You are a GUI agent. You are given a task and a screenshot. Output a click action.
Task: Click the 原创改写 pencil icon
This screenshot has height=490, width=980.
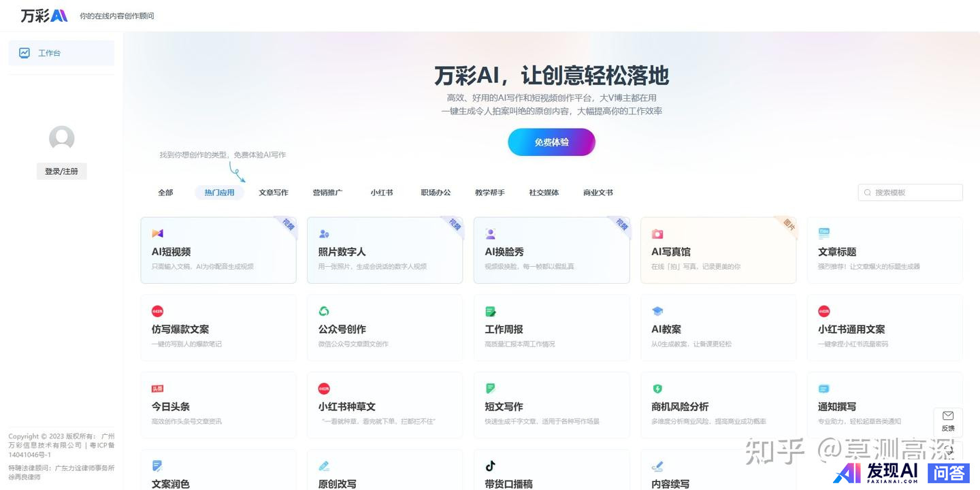point(324,466)
